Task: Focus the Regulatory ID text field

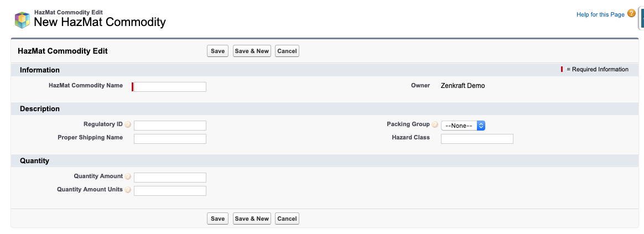Action: 170,125
